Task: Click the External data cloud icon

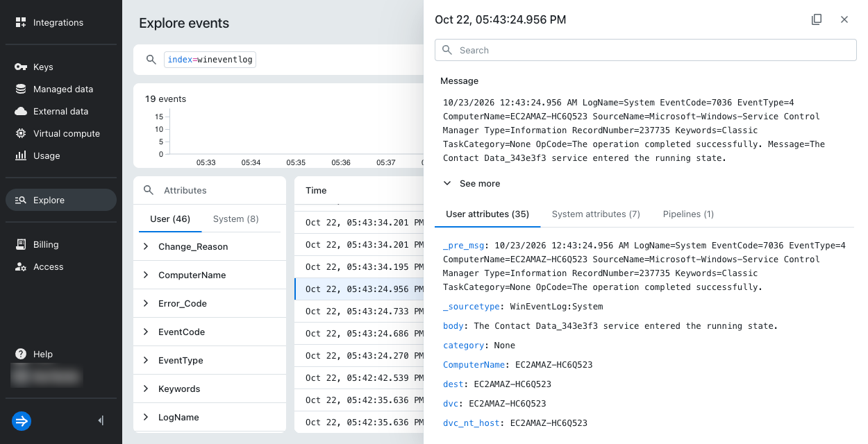Action: (x=21, y=111)
